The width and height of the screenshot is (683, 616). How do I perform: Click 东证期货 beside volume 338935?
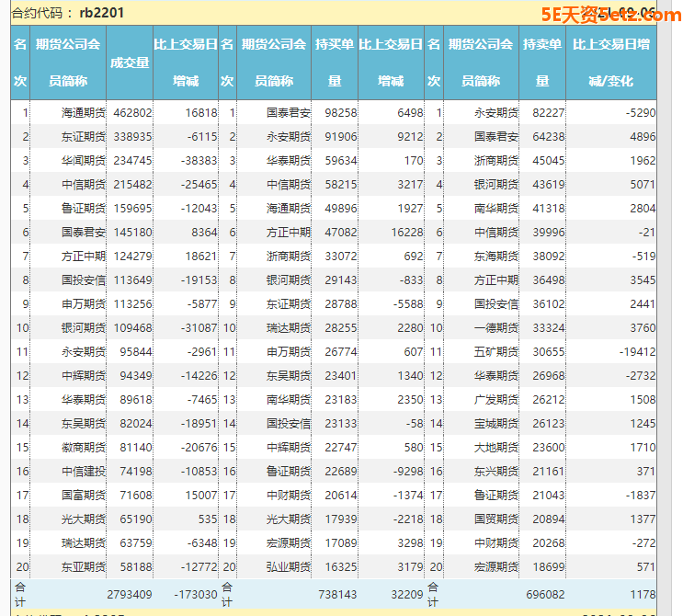[84, 137]
